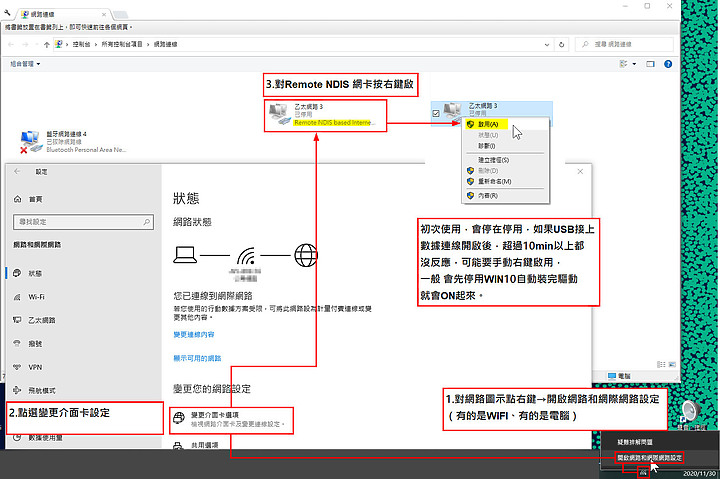Image resolution: width=720 pixels, height=479 pixels.
Task: Click the change view layout icon
Action: pyautogui.click(x=624, y=64)
